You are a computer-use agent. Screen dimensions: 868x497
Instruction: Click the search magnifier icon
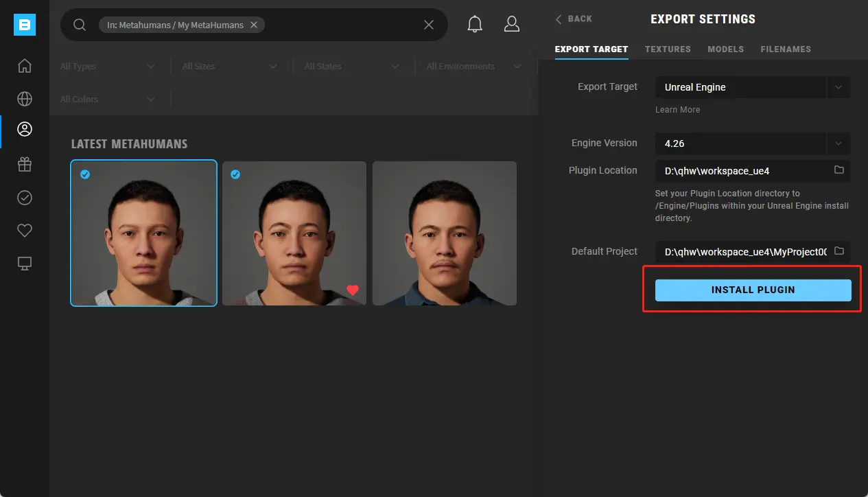point(80,25)
